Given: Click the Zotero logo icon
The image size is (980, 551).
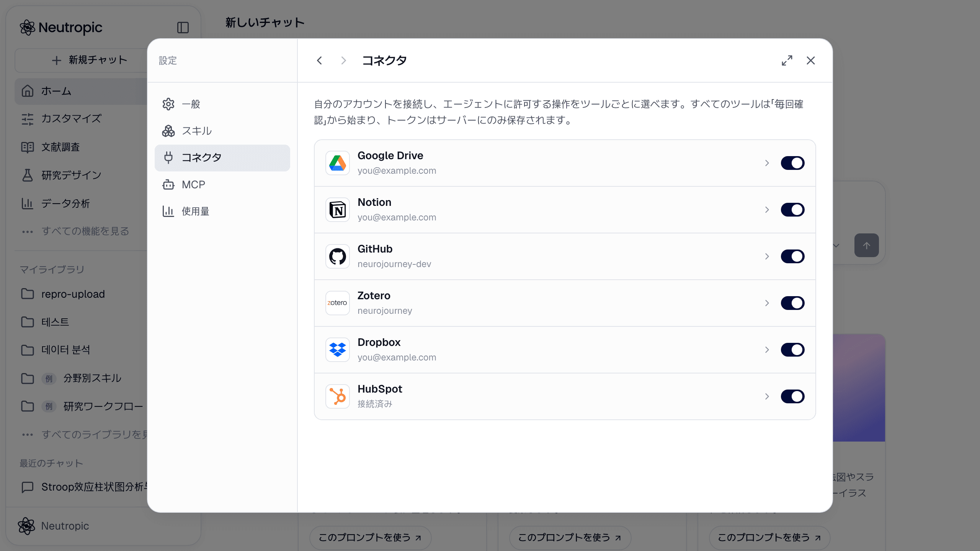Looking at the screenshot, I should (337, 303).
